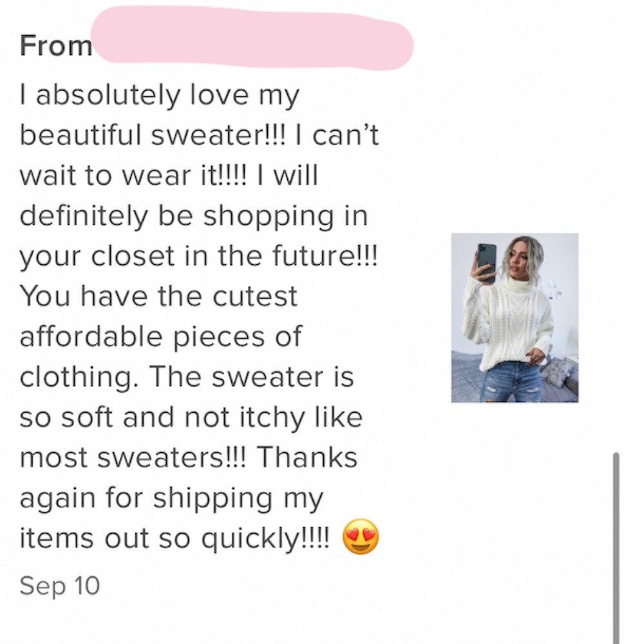
Task: Tap the text "items out so quickly!!!!"
Action: point(175,538)
